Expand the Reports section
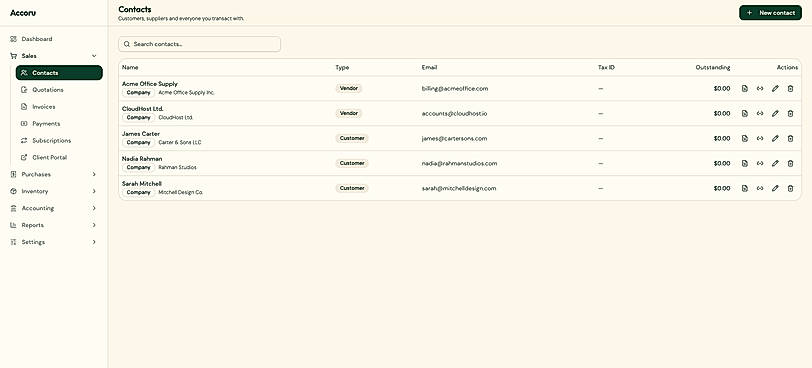Viewport: 812px width, 368px height. tap(54, 225)
